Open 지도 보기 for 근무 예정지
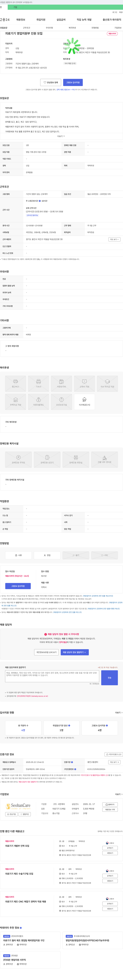 coord(114,239)
